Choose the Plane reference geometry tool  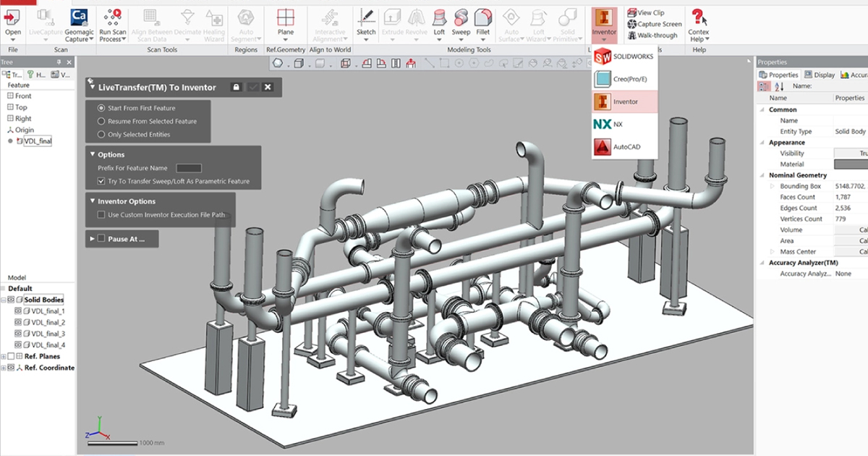tap(286, 18)
